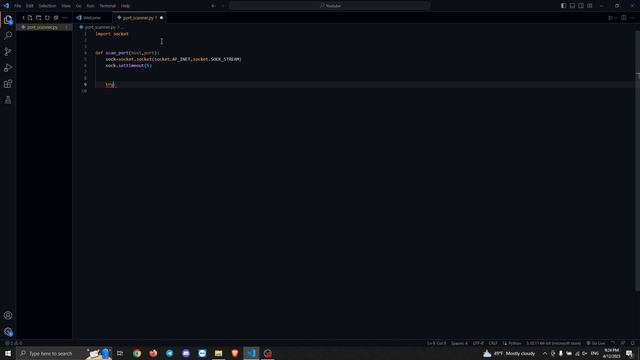Open the Run menu
This screenshot has width=640, height=360.
(90, 6)
